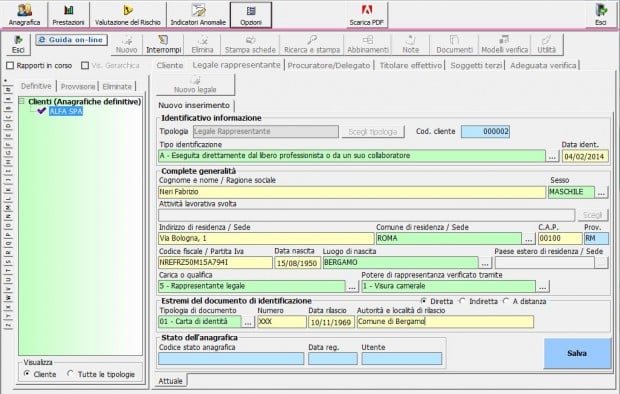This screenshot has width=620, height=394.
Task: Click the Nuovo legale button
Action: click(x=195, y=85)
